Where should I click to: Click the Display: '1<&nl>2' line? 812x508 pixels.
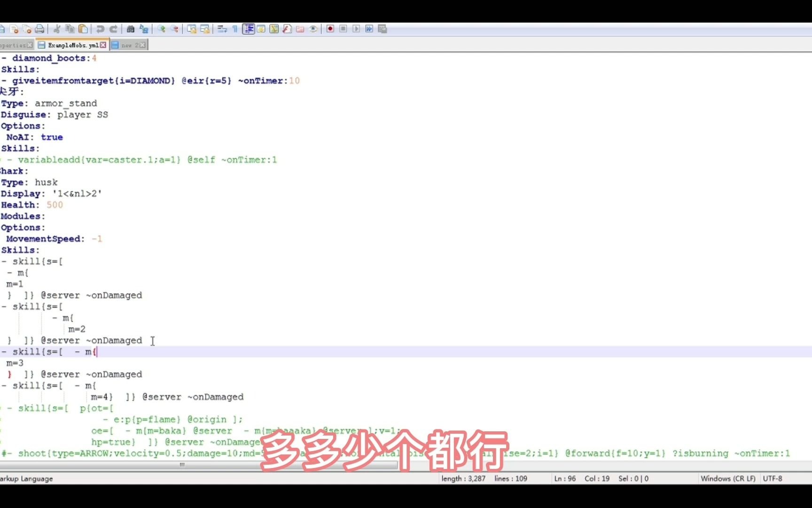pyautogui.click(x=51, y=194)
